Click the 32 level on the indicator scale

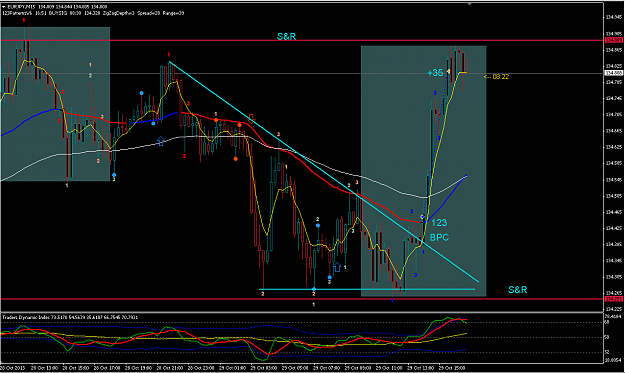pos(607,352)
